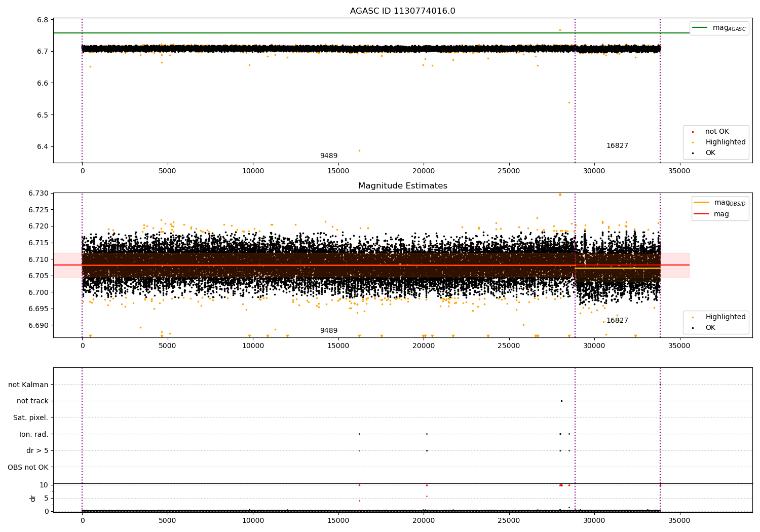Click the '6.5' y-axis tick label
Screen dimensions: 760x532
(x=43, y=115)
